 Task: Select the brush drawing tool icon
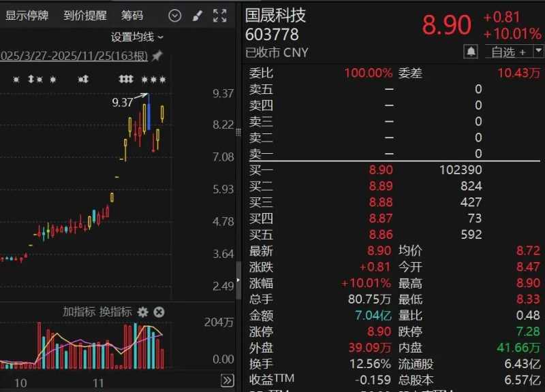click(x=198, y=16)
